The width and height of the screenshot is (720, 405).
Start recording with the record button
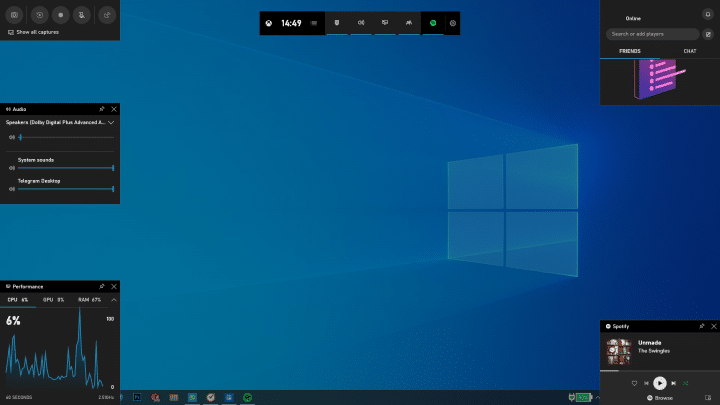point(61,16)
